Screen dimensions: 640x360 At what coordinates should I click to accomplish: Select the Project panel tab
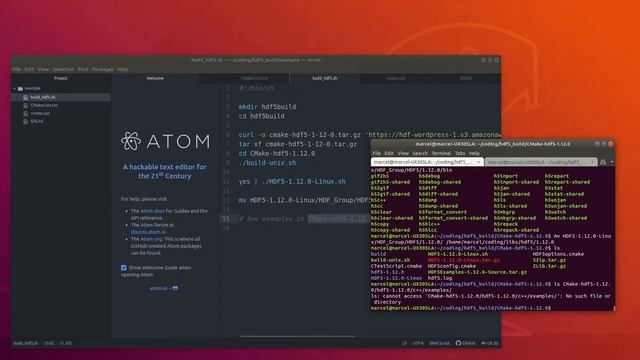(61, 78)
